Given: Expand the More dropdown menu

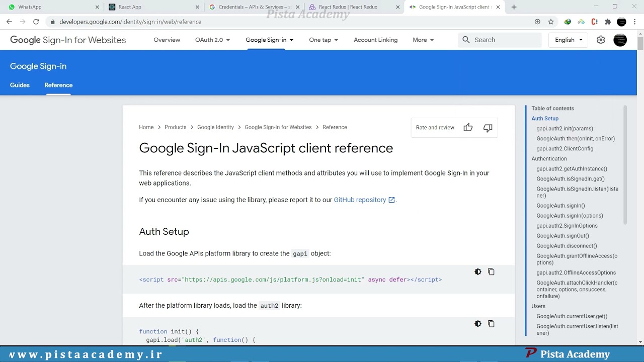Looking at the screenshot, I should (423, 40).
